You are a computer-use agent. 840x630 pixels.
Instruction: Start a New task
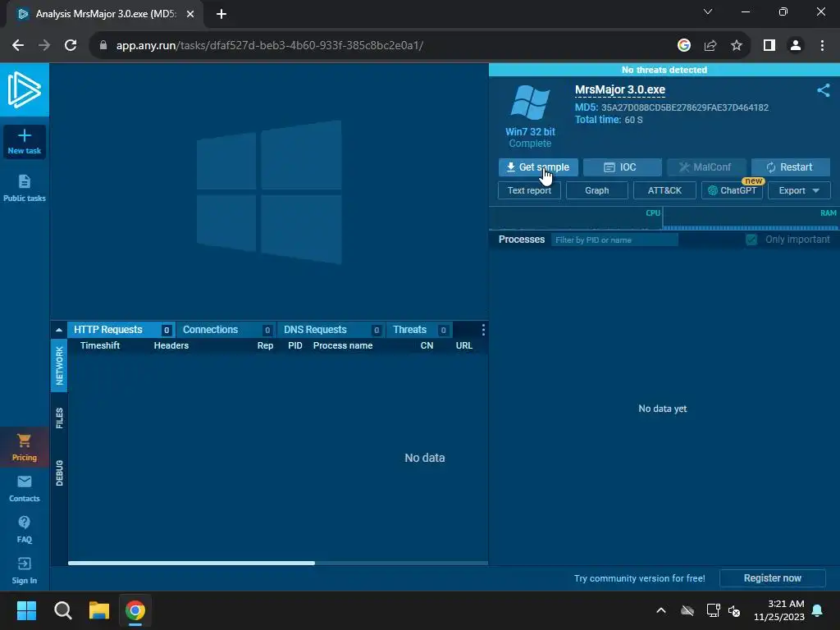[x=24, y=142]
